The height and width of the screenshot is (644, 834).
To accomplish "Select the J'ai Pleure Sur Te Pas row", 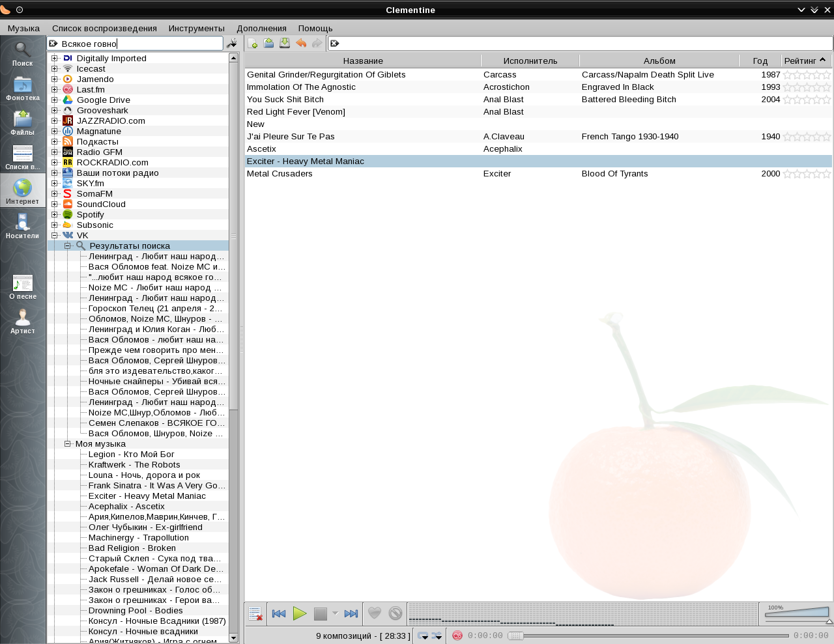I will click(539, 136).
